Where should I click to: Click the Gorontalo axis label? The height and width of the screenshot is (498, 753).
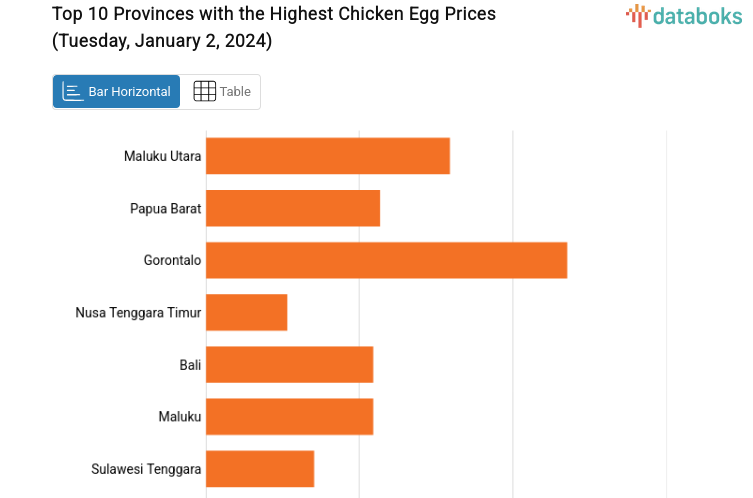tap(172, 260)
